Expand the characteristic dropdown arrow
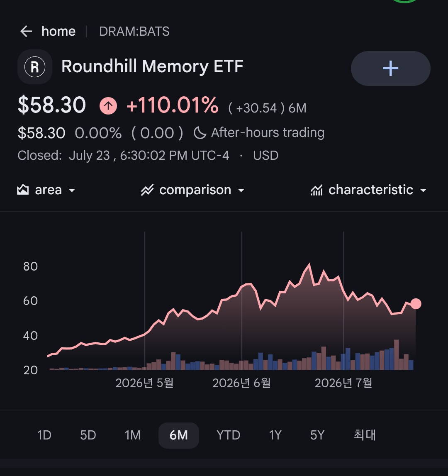Screen dimensions: 448x476 point(423,190)
